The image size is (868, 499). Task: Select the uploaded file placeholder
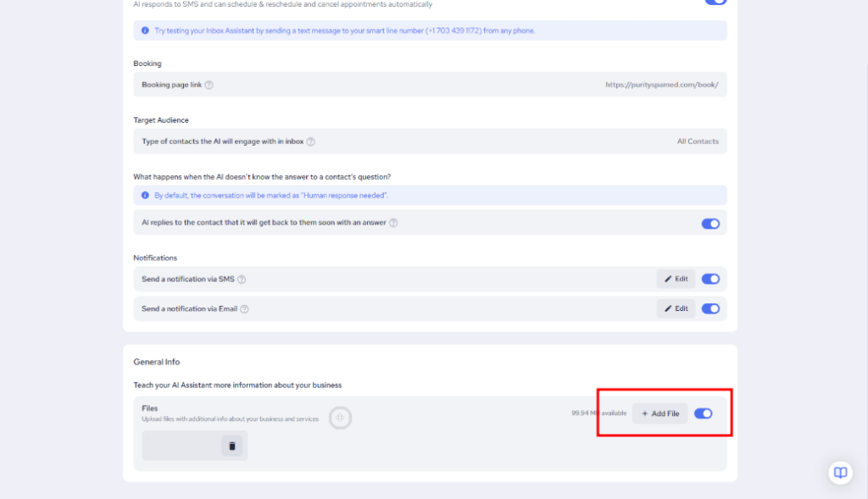tap(181, 446)
